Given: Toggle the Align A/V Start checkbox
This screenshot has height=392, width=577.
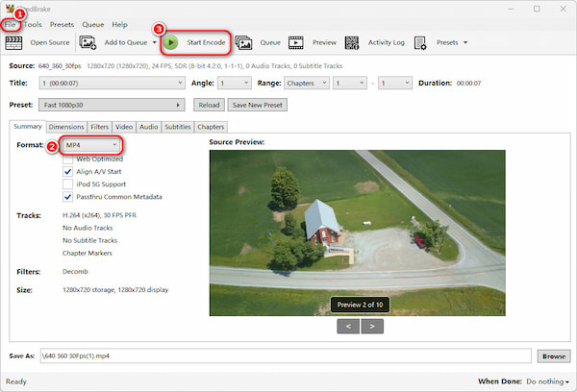Looking at the screenshot, I should pyautogui.click(x=68, y=171).
